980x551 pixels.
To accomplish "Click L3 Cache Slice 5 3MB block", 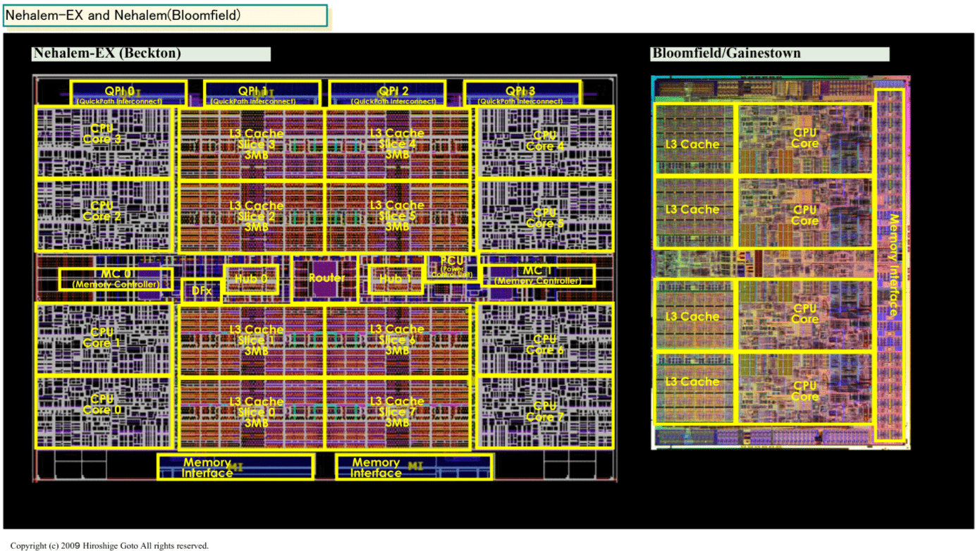I will 398,218.
